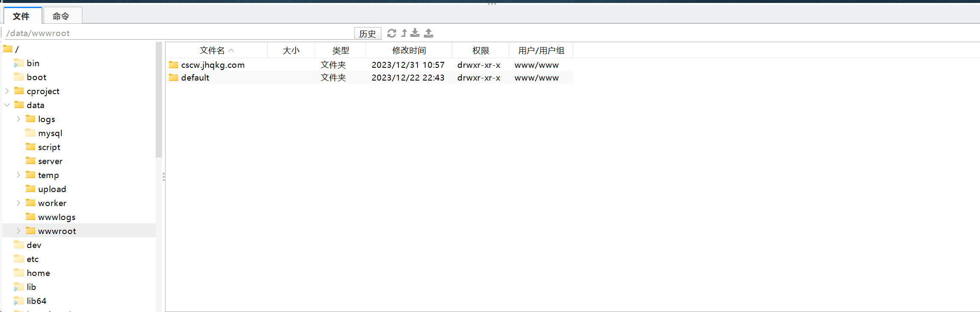Screen dimensions: 980x312
Task: Expand the logs folder node
Action: tap(19, 119)
